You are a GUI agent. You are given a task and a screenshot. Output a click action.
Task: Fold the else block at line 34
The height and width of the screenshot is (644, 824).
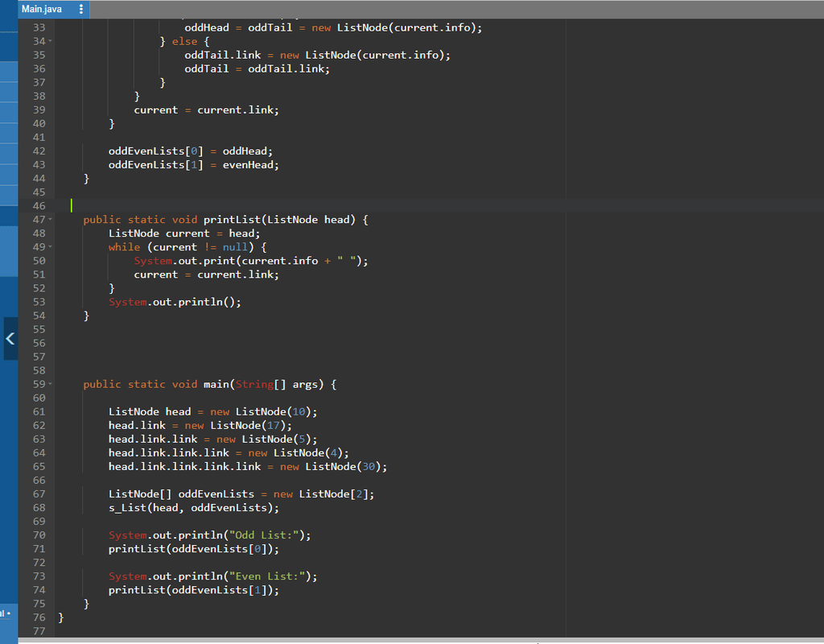point(51,41)
